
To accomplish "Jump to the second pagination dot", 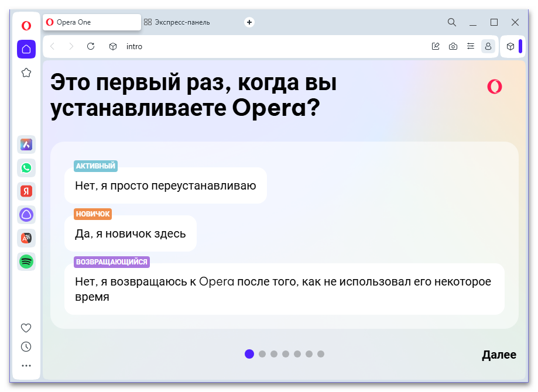I will [x=262, y=354].
